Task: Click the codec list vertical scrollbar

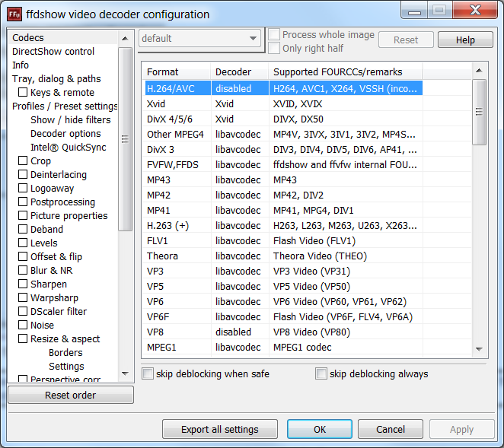Action: click(480, 228)
